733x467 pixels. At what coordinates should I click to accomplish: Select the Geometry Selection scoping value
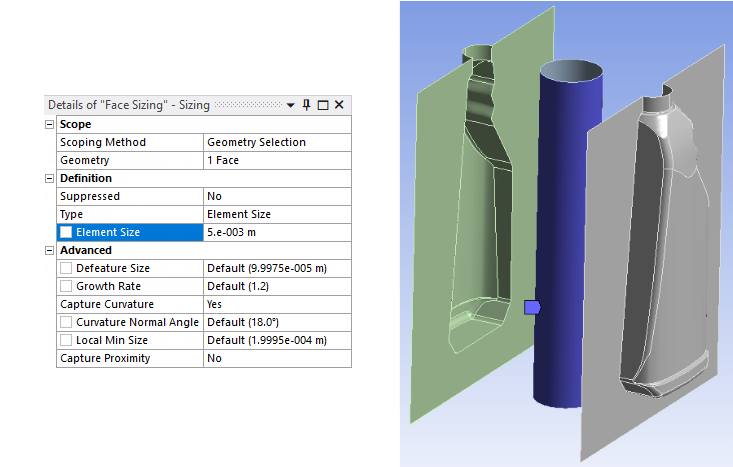click(277, 143)
